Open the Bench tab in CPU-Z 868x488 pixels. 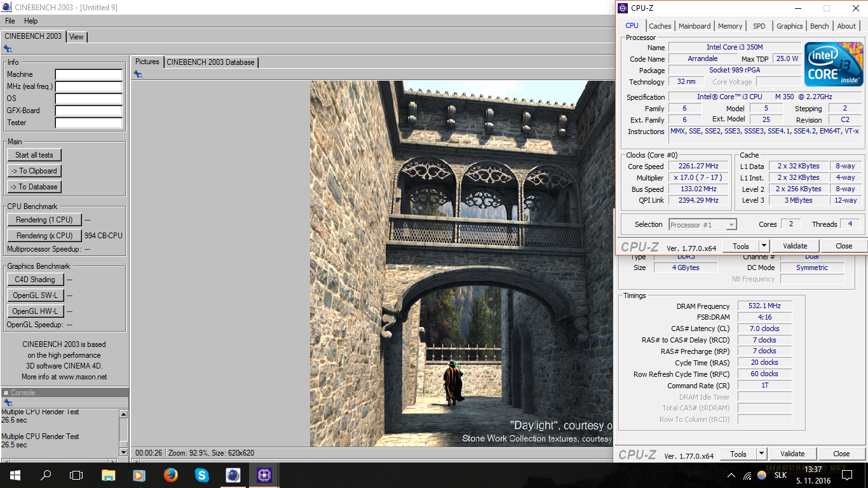point(820,26)
